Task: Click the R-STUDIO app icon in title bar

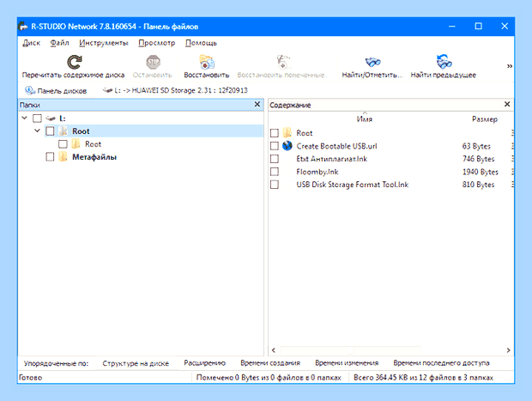Action: point(23,27)
